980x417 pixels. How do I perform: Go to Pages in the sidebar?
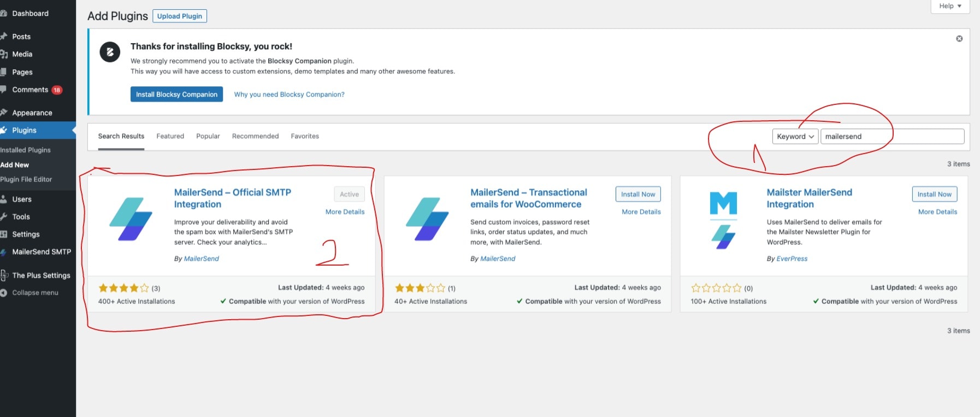[x=22, y=72]
